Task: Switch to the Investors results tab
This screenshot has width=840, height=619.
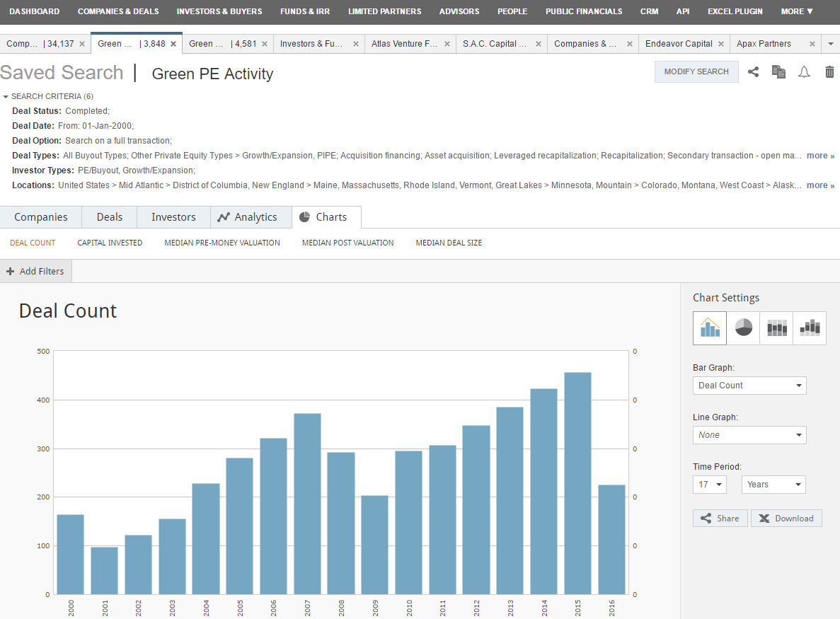Action: pyautogui.click(x=173, y=217)
